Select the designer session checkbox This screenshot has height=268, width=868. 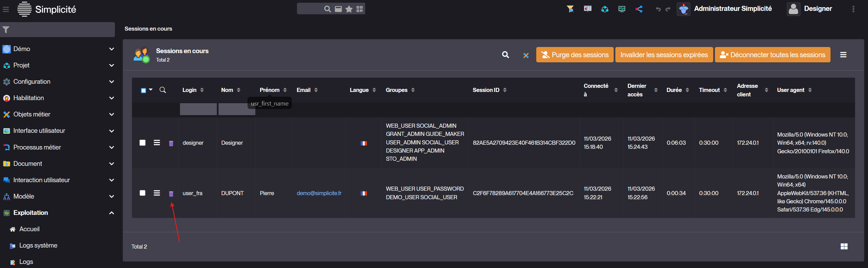click(143, 143)
